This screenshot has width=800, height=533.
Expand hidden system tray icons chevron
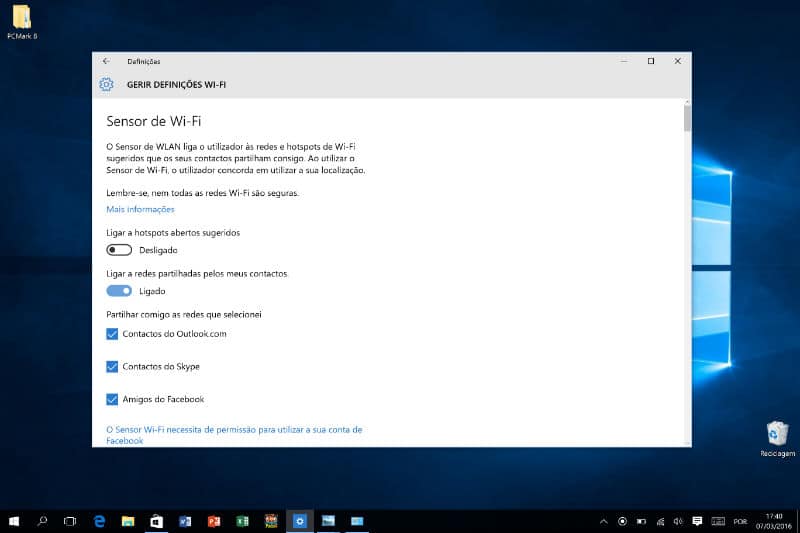[x=603, y=521]
